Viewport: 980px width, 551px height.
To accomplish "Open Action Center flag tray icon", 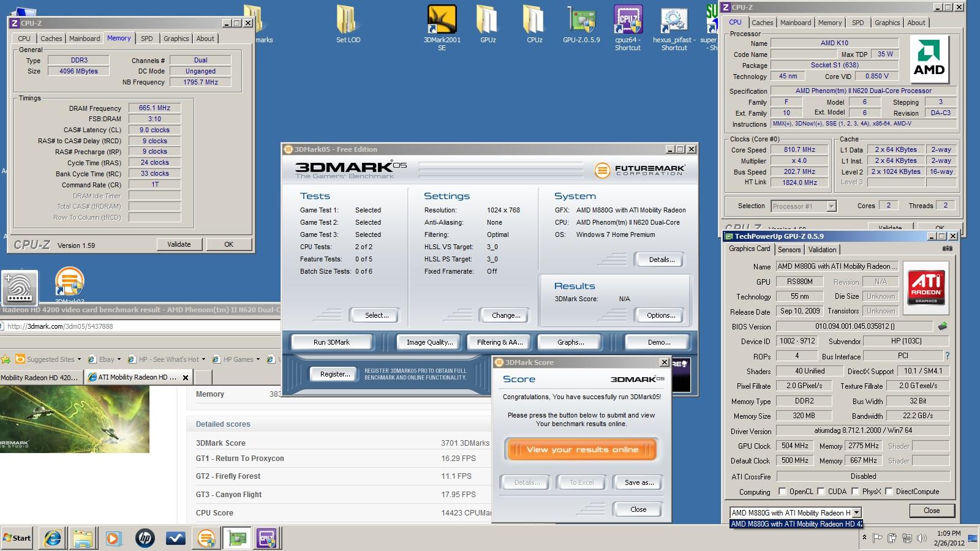I will [x=877, y=538].
